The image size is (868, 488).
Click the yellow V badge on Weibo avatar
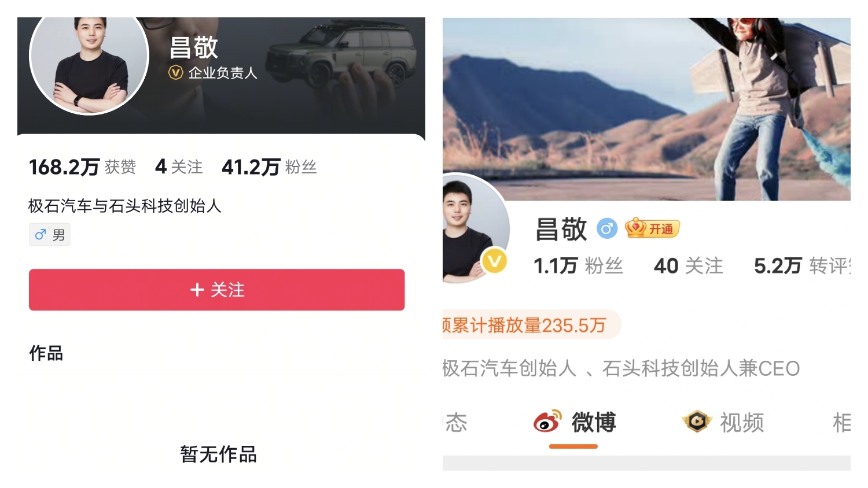click(x=494, y=261)
